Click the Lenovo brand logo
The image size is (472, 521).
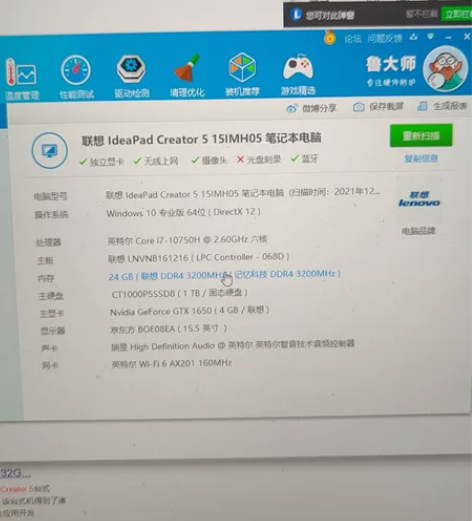click(x=419, y=199)
